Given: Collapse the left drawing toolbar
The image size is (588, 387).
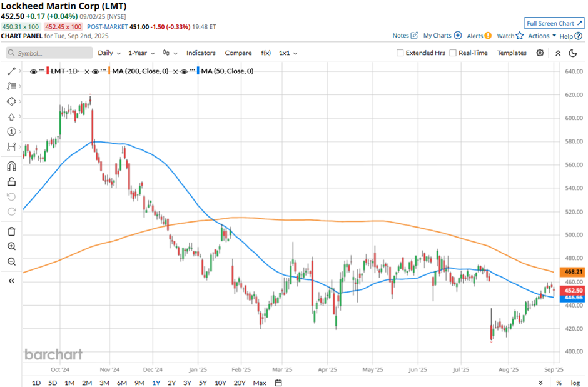Looking at the screenshot, I should (11, 281).
